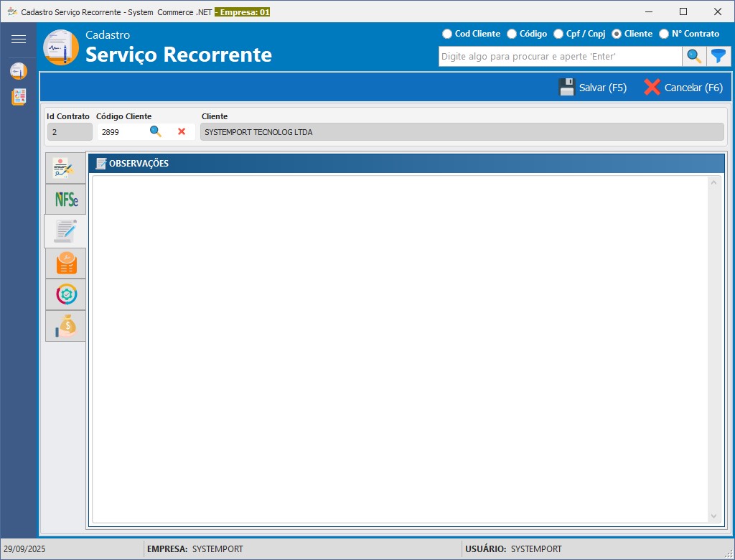The width and height of the screenshot is (735, 560).
Task: Open the money bag financial tab icon
Action: point(65,326)
